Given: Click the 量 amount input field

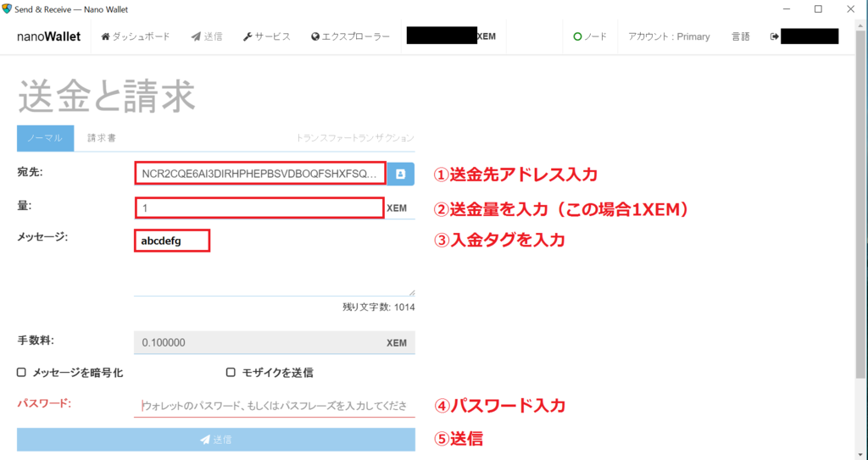Looking at the screenshot, I should pos(259,208).
